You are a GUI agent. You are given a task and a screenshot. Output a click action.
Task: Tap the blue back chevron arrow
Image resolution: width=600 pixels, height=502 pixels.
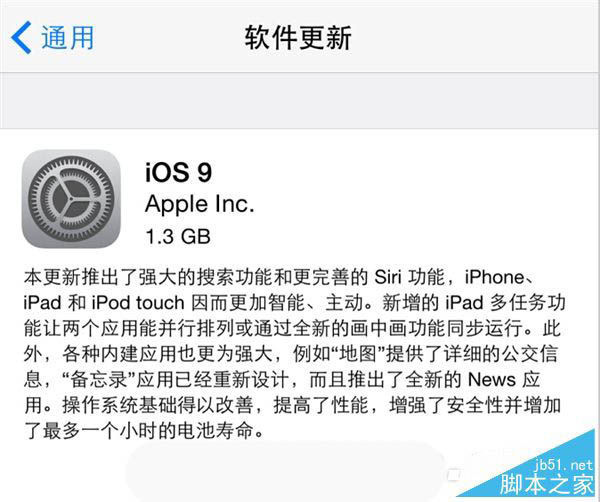point(21,37)
